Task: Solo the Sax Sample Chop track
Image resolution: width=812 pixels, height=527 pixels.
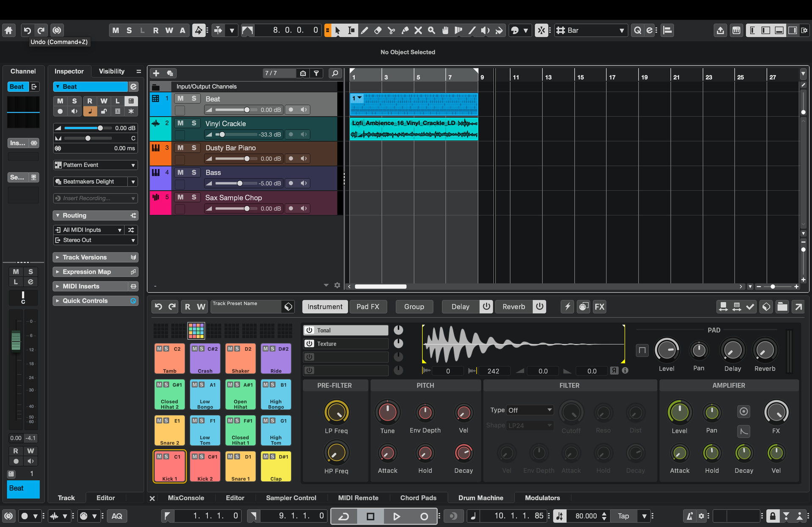Action: pos(194,197)
